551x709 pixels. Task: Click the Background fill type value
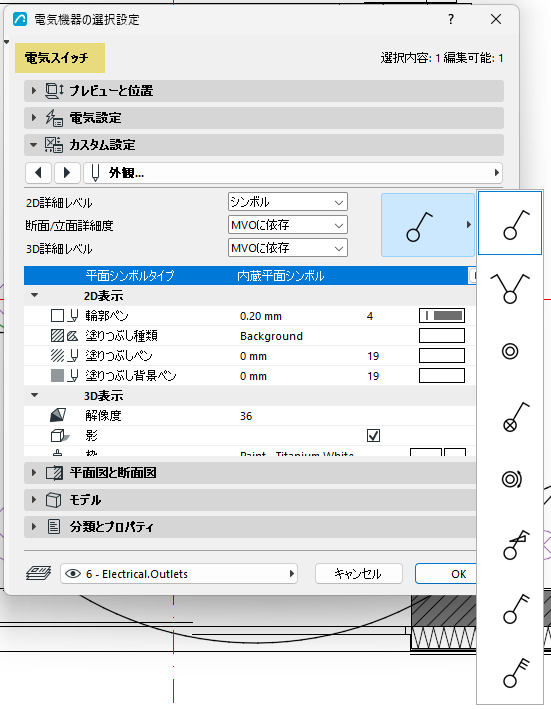click(271, 336)
